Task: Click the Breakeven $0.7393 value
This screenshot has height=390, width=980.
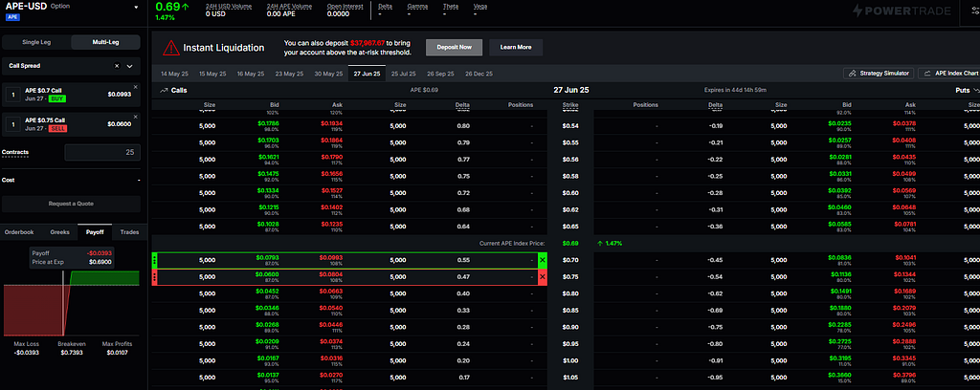Action: (71, 352)
